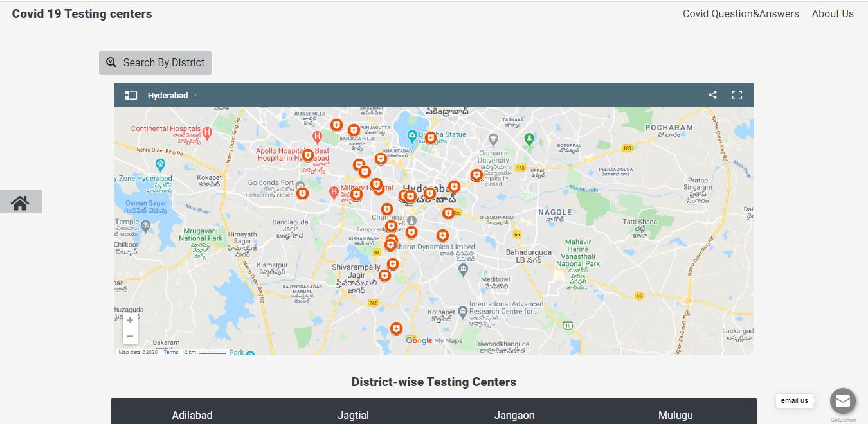Click the email us envelope button

842,401
